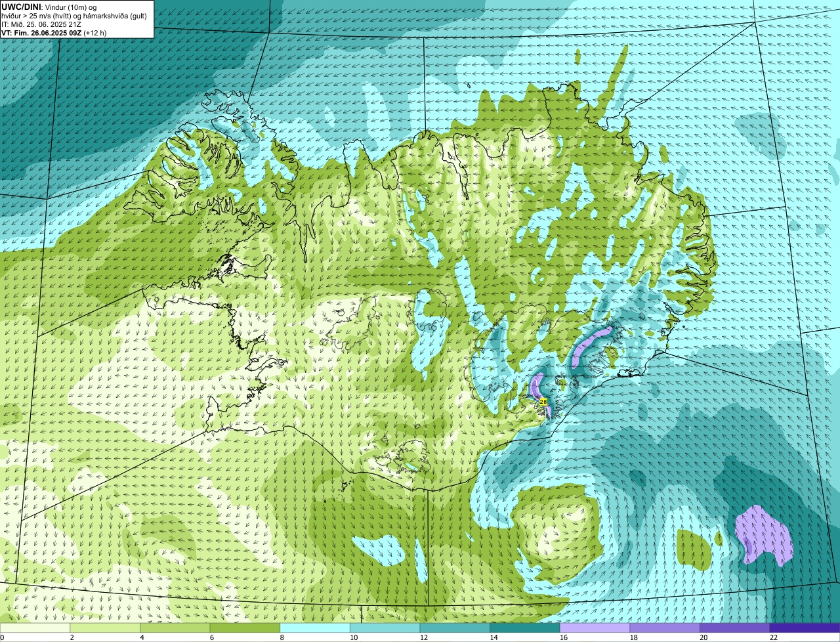Click the legend swatch for 12–14 m/s
The height and width of the screenshot is (642, 840).
[455, 628]
